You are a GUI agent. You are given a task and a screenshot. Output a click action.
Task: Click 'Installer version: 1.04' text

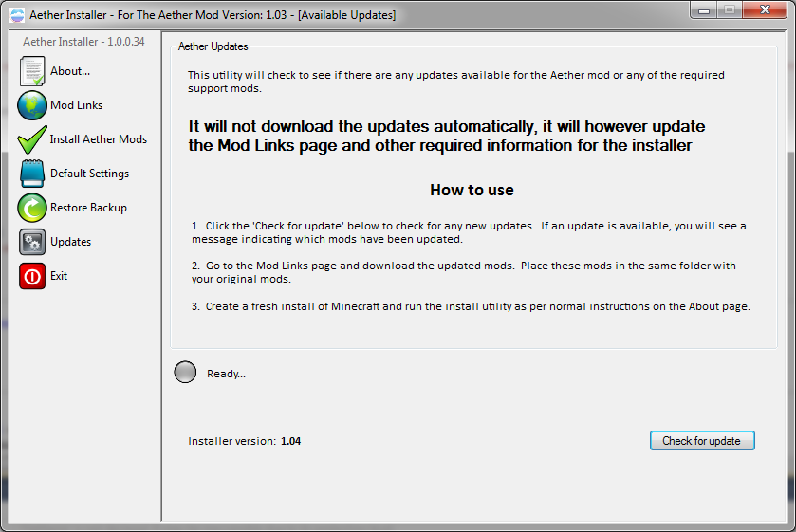point(244,441)
